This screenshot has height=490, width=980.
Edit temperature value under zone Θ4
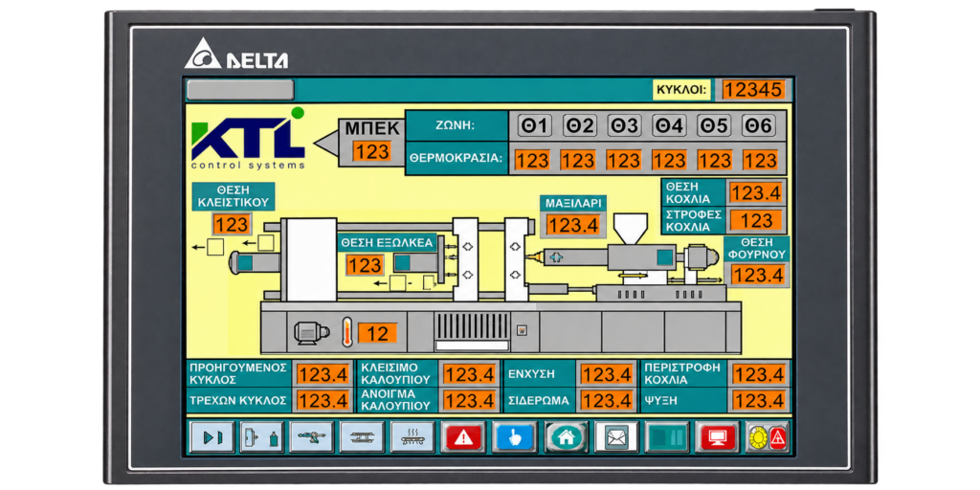(669, 161)
